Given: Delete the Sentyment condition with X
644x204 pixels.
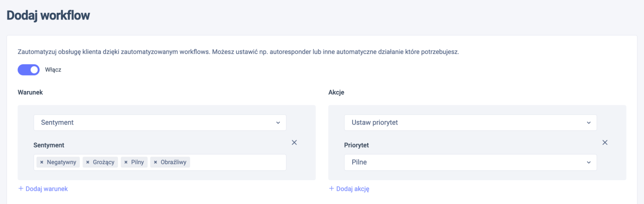Looking at the screenshot, I should pos(294,142).
